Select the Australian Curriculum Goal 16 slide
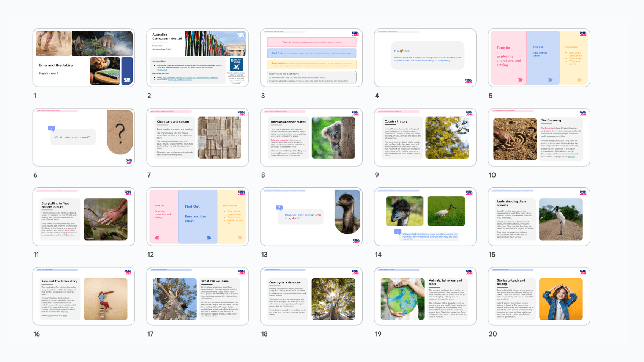 point(197,58)
